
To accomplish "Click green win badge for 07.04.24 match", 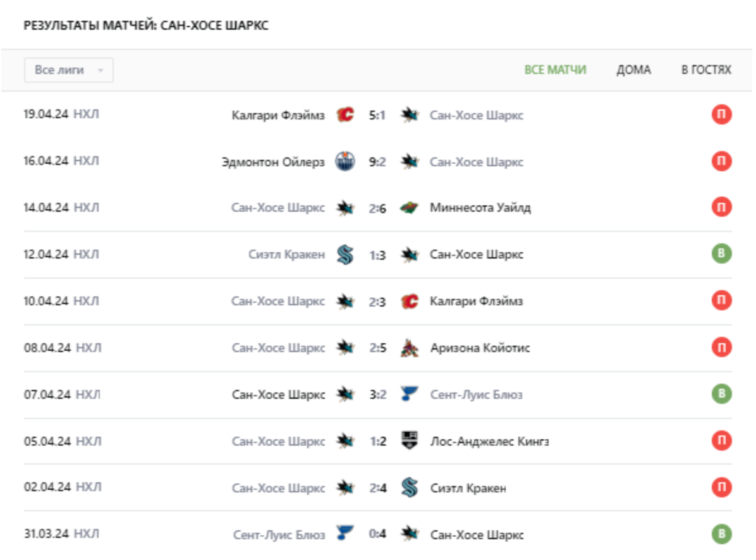I will [x=721, y=394].
